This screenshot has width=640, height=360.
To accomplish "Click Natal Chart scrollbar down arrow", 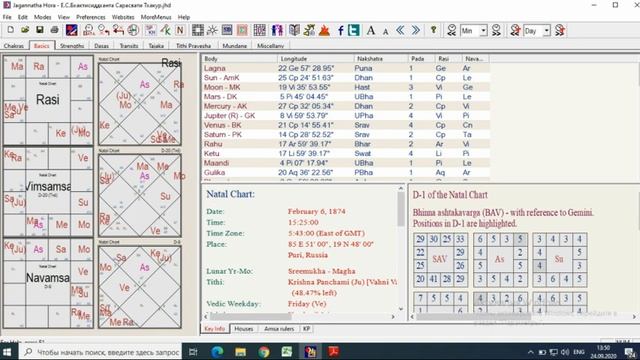I will (401, 309).
